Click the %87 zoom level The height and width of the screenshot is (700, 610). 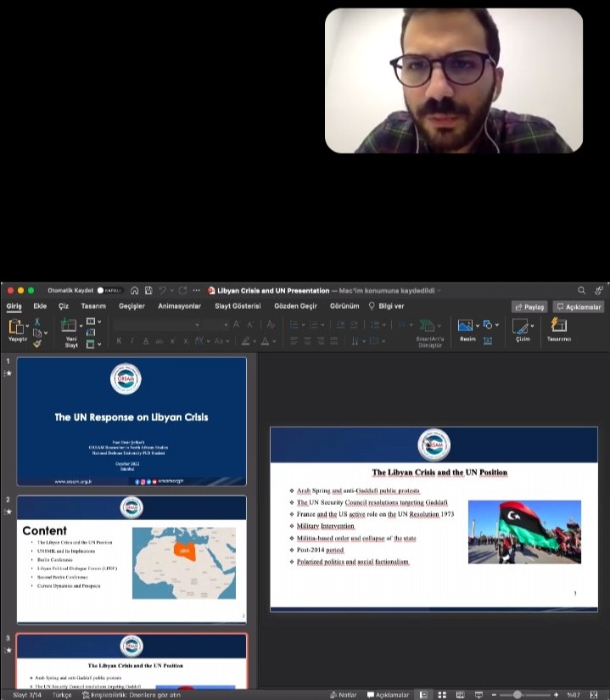pos(574,695)
